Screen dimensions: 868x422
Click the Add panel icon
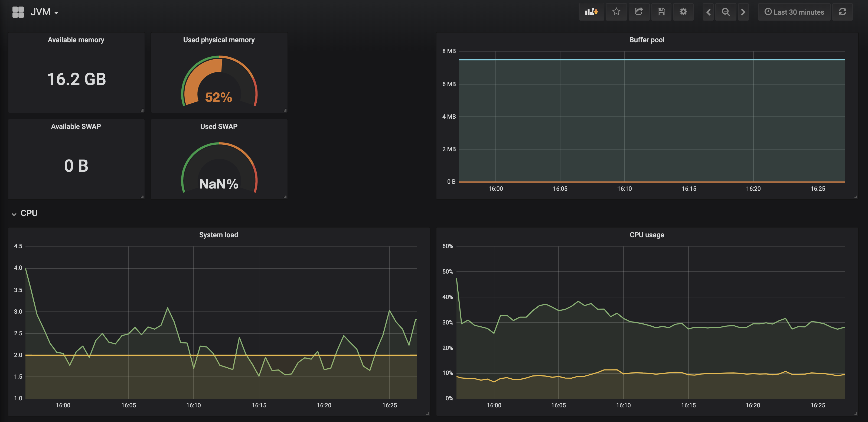(x=591, y=12)
